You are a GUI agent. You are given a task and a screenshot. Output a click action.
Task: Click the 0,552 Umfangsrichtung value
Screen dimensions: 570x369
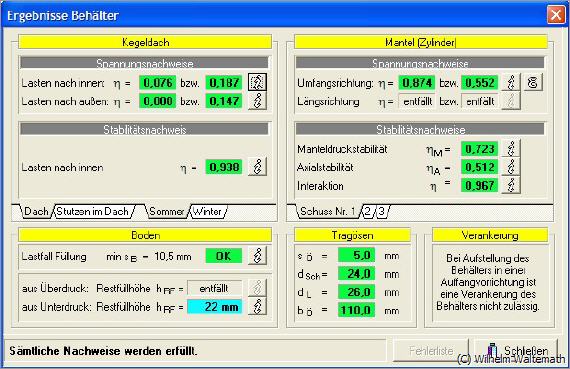(x=479, y=83)
